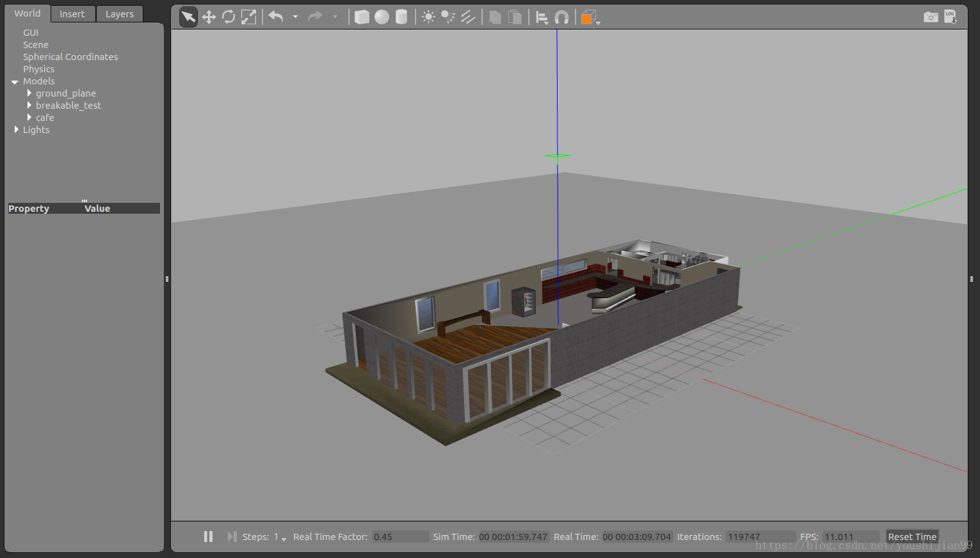Select the ground_plane model name
980x558 pixels.
point(66,93)
